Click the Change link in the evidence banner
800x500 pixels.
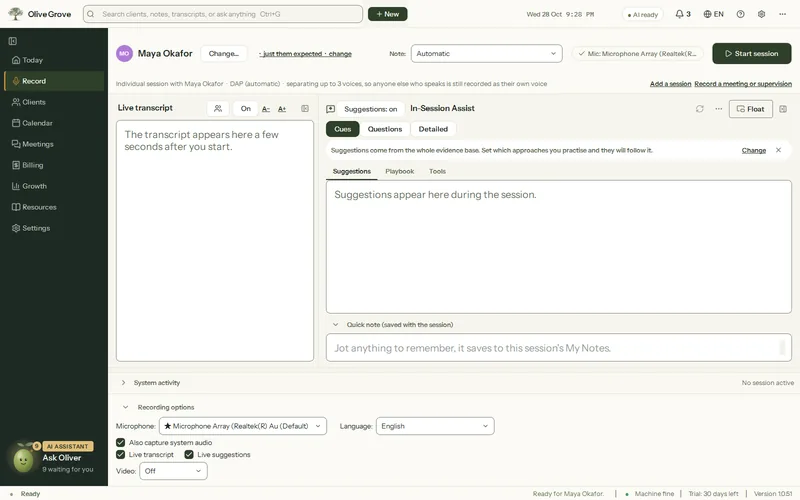tap(754, 151)
